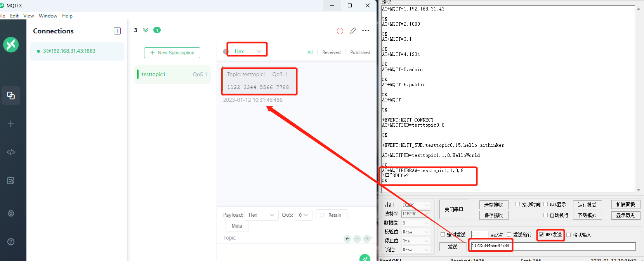Screen dimensions: 644x261
Task: Click the left arrow previous-message icon
Action: pos(347,239)
